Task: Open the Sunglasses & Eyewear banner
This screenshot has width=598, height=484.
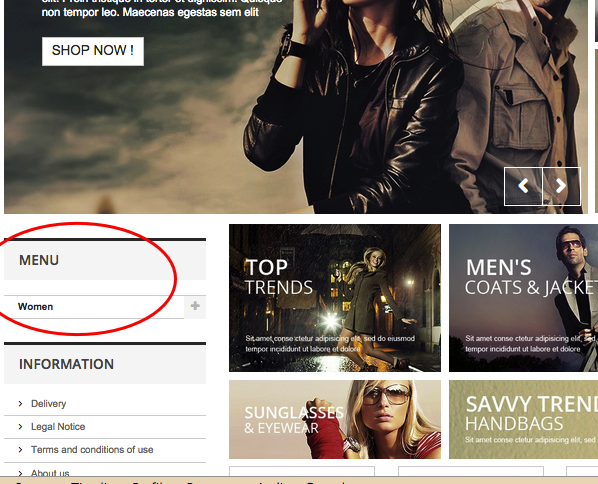Action: click(335, 419)
